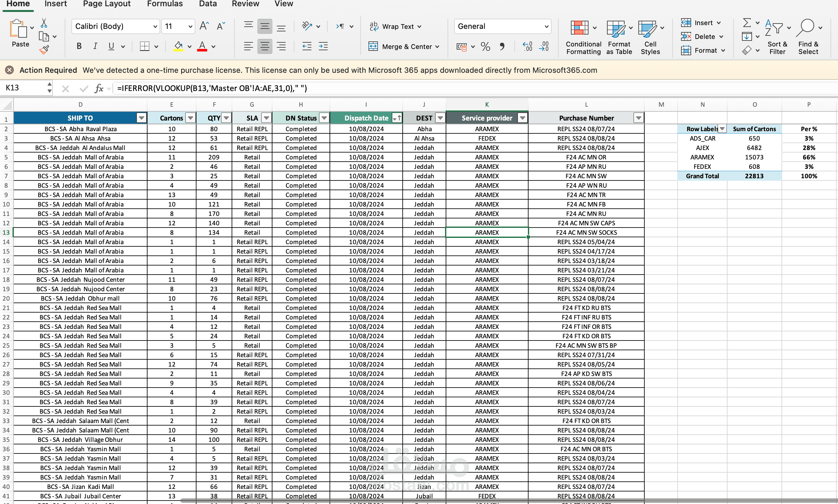
Task: Open Cell Styles gallery
Action: (x=650, y=37)
